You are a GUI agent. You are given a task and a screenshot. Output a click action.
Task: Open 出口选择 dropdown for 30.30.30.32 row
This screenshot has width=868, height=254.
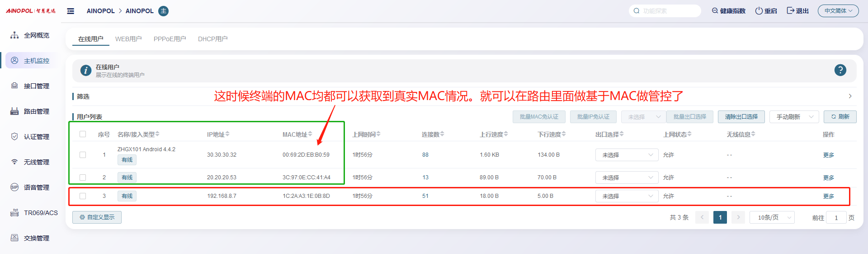click(x=627, y=155)
